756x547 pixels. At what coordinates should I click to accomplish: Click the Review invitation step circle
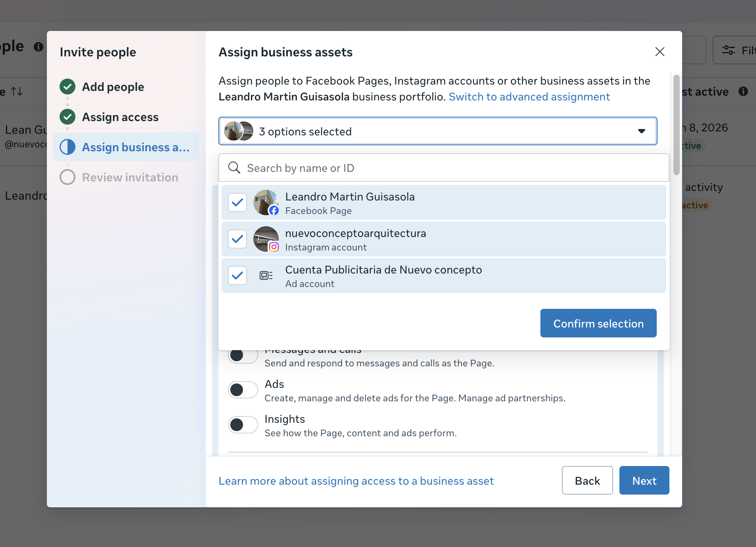[67, 177]
